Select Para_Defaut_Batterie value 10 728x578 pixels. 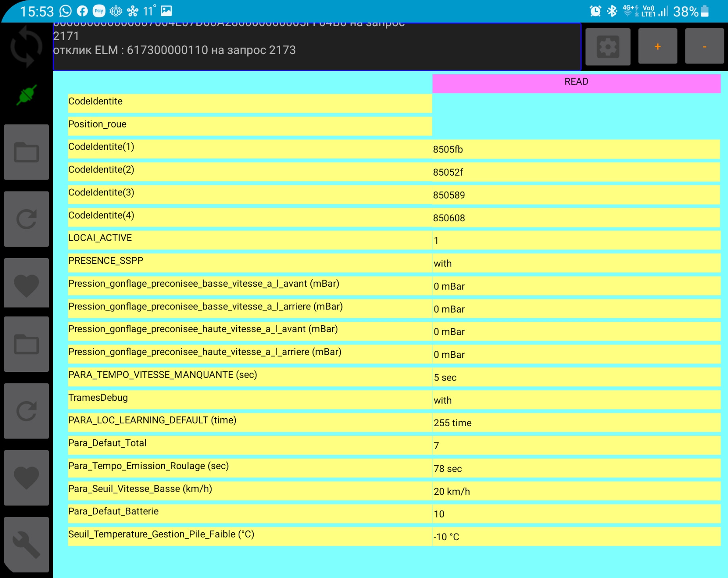(576, 514)
